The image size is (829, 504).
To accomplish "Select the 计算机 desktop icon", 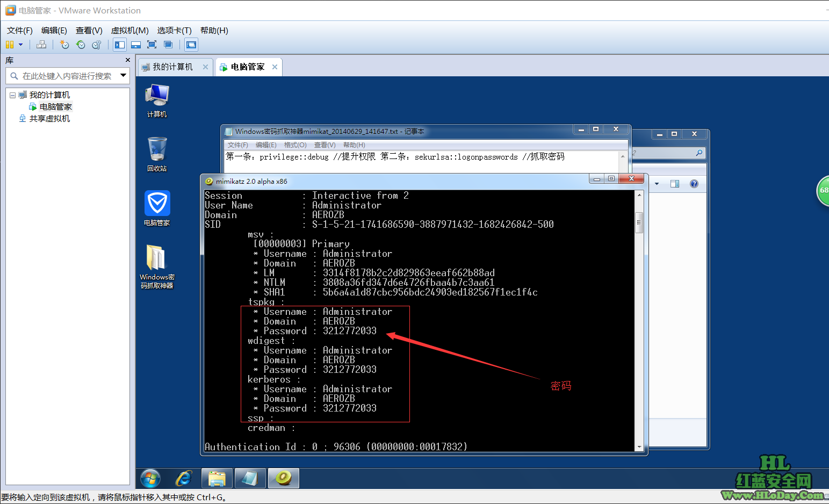I will 157,101.
